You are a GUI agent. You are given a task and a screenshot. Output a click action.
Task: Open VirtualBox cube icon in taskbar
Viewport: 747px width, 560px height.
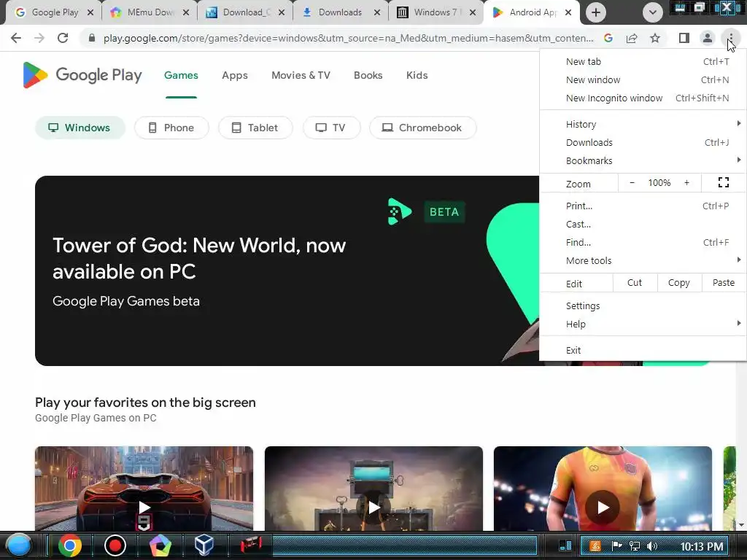204,545
